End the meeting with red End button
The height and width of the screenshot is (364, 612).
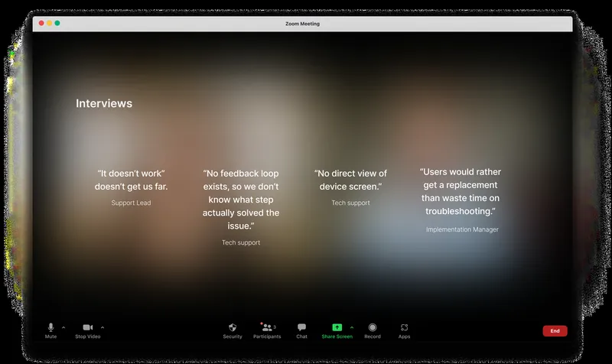pos(555,331)
